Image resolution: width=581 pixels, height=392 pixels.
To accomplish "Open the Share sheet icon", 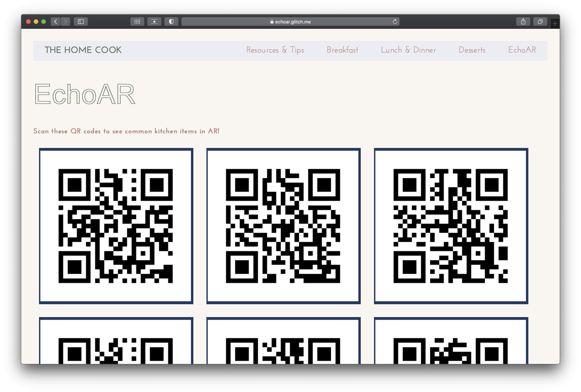I will tap(523, 22).
